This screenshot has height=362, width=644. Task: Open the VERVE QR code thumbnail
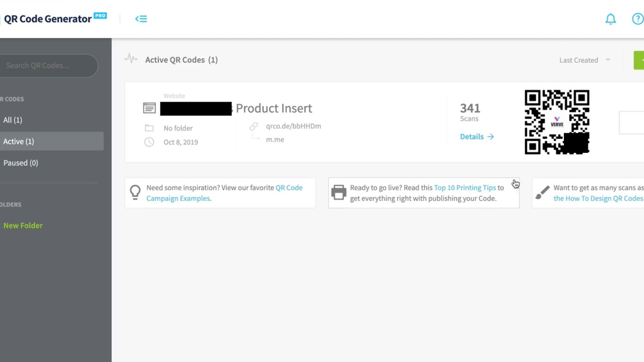tap(557, 122)
